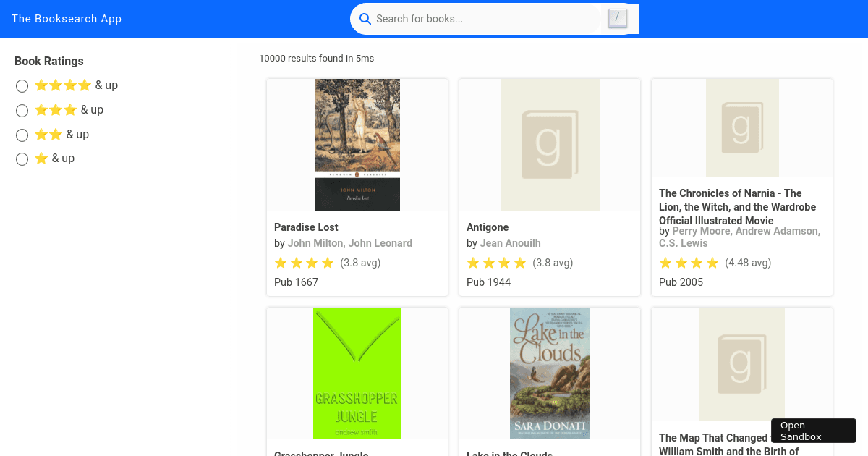Select the 4 stars & up rating filter
The image size is (868, 456).
tap(22, 85)
